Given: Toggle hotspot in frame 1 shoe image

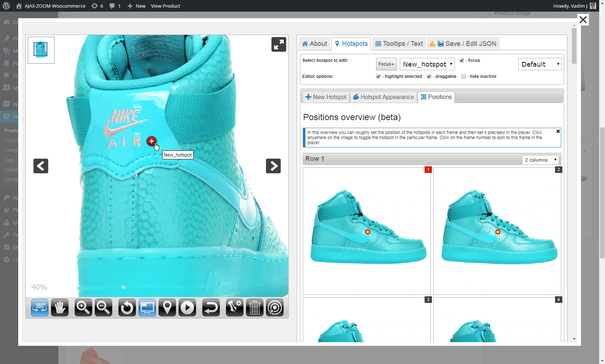Looking at the screenshot, I should 367,231.
